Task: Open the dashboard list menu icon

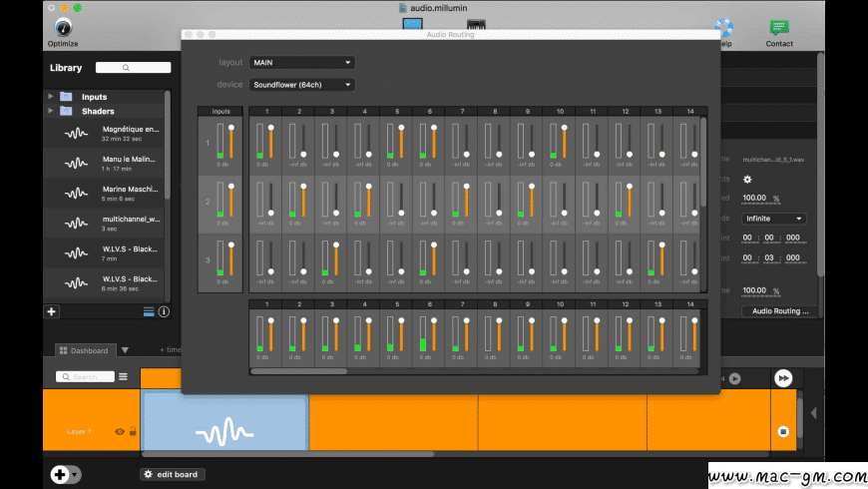Action: (123, 376)
